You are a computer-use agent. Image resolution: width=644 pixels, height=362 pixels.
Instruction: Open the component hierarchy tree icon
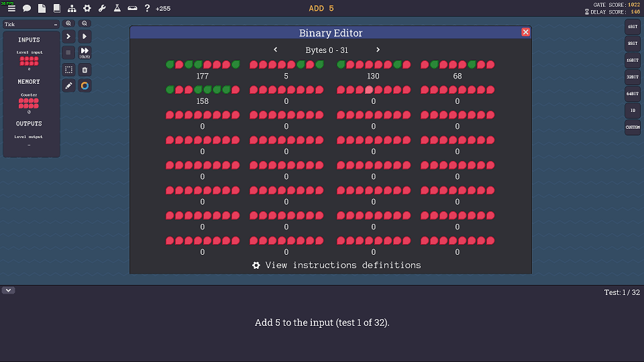[72, 8]
